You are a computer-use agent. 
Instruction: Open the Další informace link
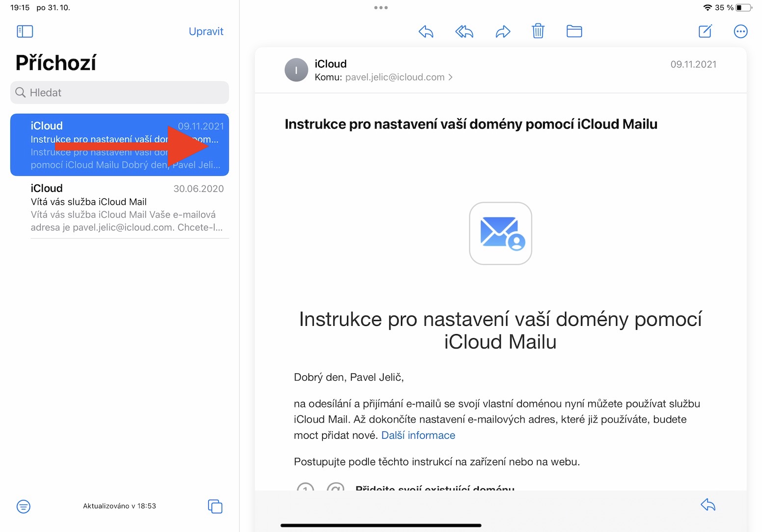click(418, 435)
